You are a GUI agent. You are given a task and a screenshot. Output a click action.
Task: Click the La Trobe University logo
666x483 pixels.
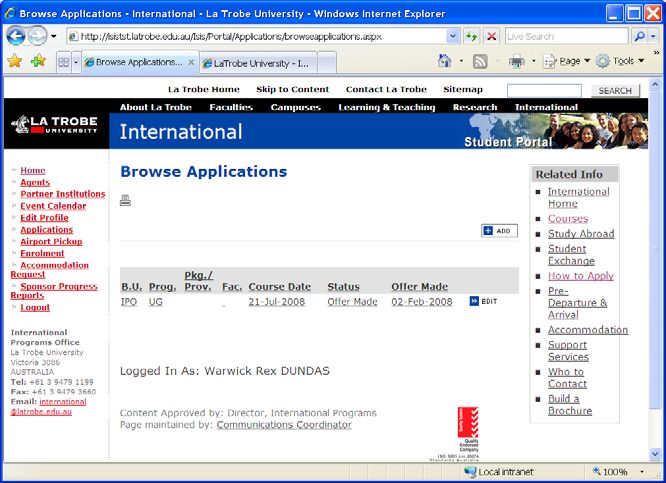[x=54, y=124]
